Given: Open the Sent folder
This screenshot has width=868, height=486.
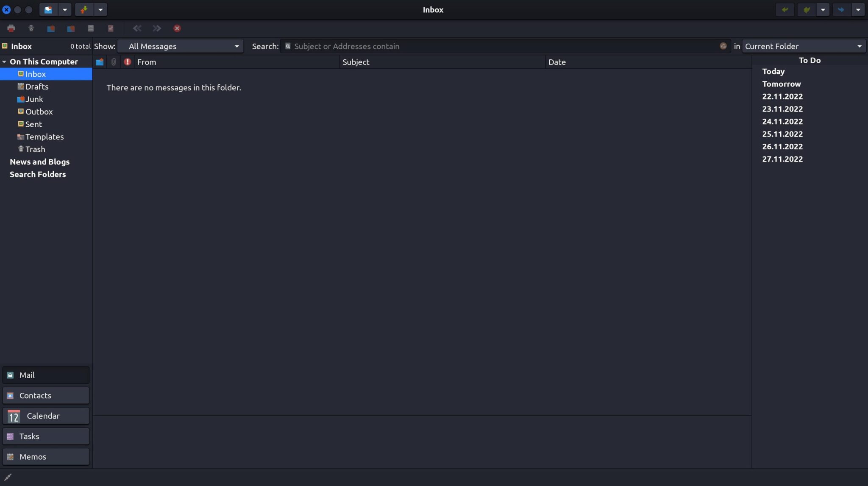Looking at the screenshot, I should [x=33, y=124].
